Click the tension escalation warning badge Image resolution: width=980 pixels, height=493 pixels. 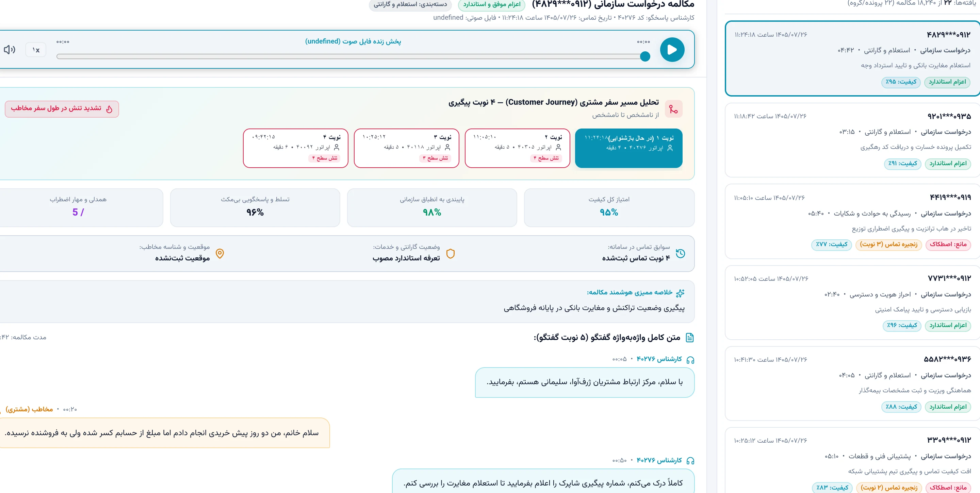coord(62,109)
